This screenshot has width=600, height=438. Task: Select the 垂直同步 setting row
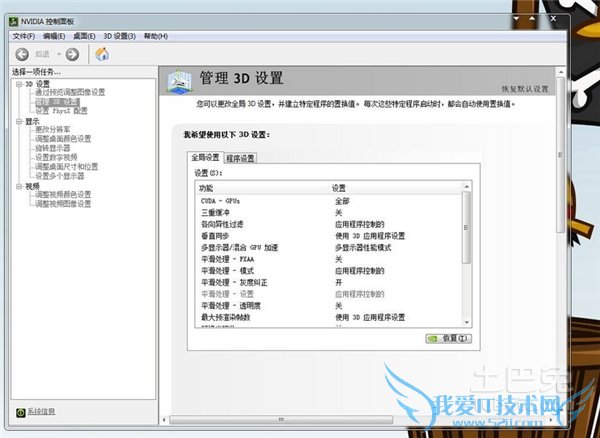point(328,236)
